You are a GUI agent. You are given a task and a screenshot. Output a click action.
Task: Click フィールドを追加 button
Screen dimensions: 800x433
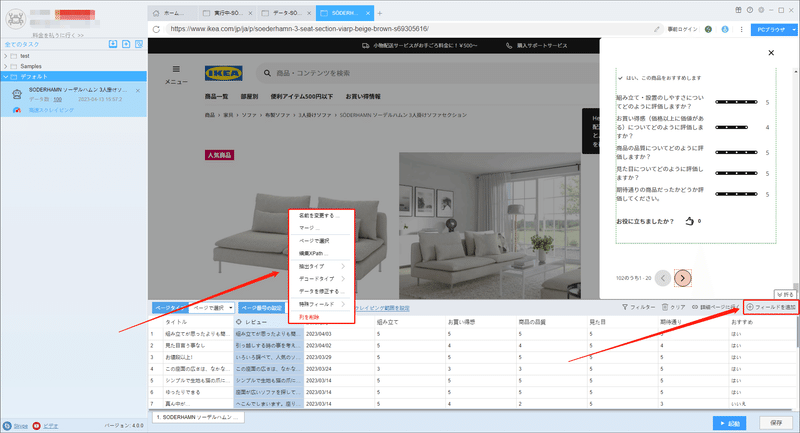[771, 307]
